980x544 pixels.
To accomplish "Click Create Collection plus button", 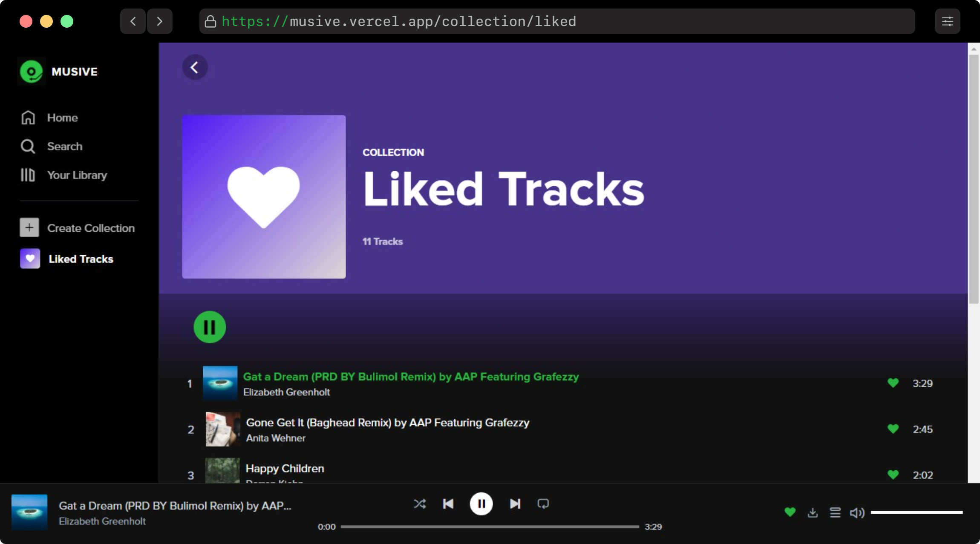I will click(29, 228).
